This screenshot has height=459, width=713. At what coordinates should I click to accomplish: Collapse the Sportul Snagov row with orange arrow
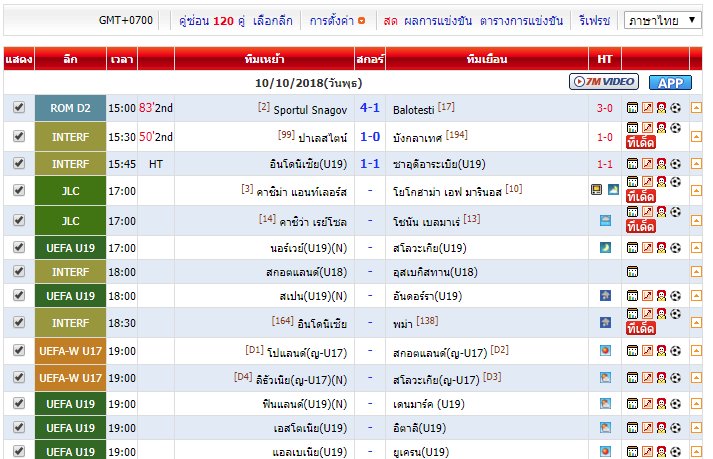(696, 107)
